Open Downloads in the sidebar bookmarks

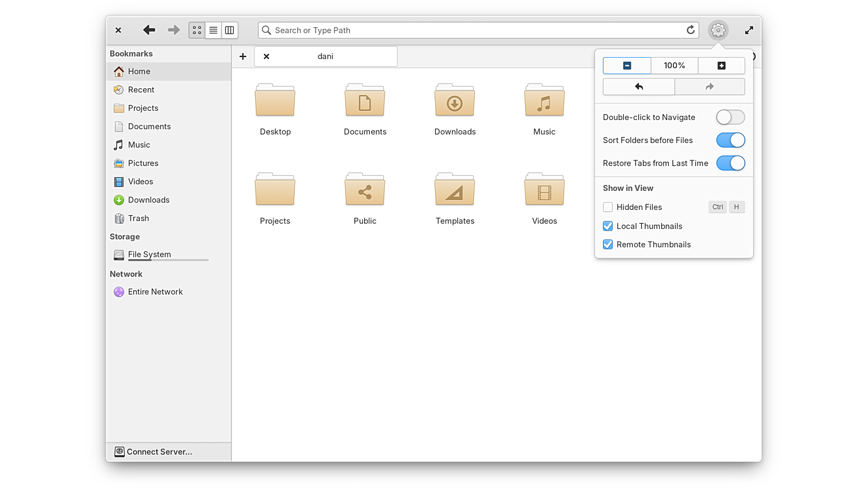[148, 200]
